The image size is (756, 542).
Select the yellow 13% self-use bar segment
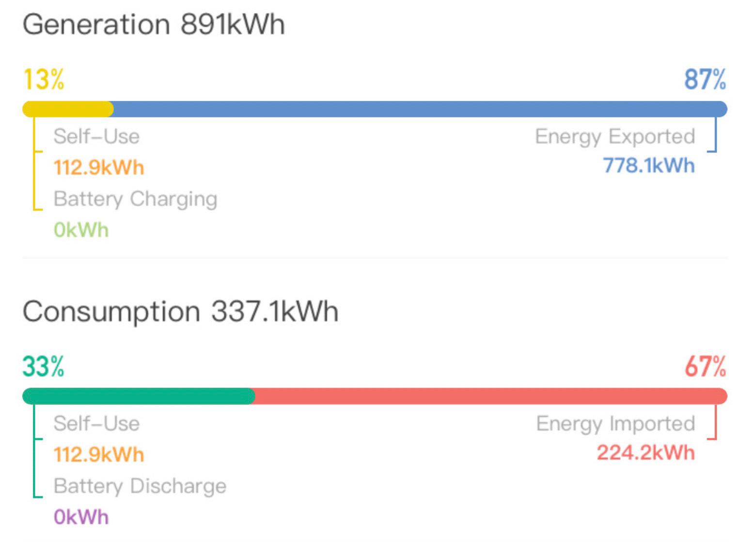click(x=68, y=109)
